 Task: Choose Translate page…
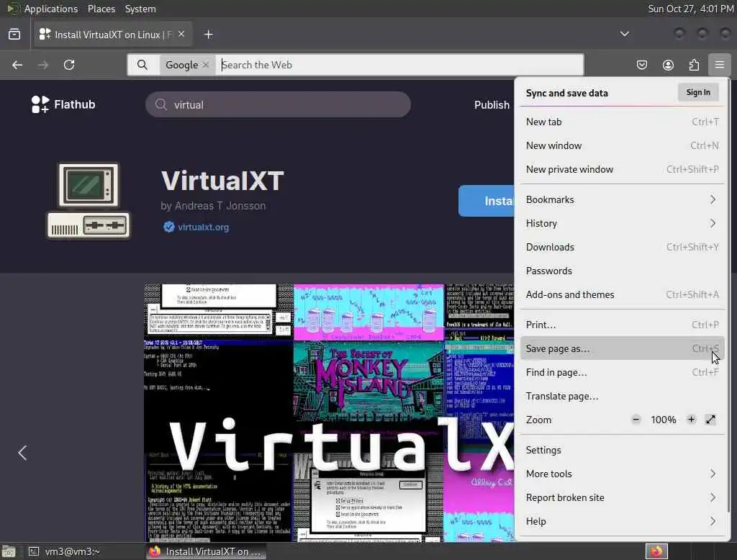(623, 396)
